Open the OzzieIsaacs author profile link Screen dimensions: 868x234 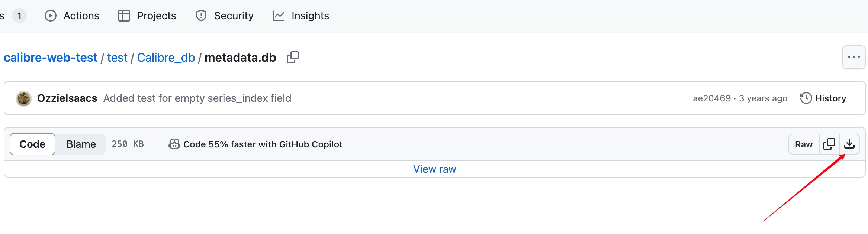67,98
